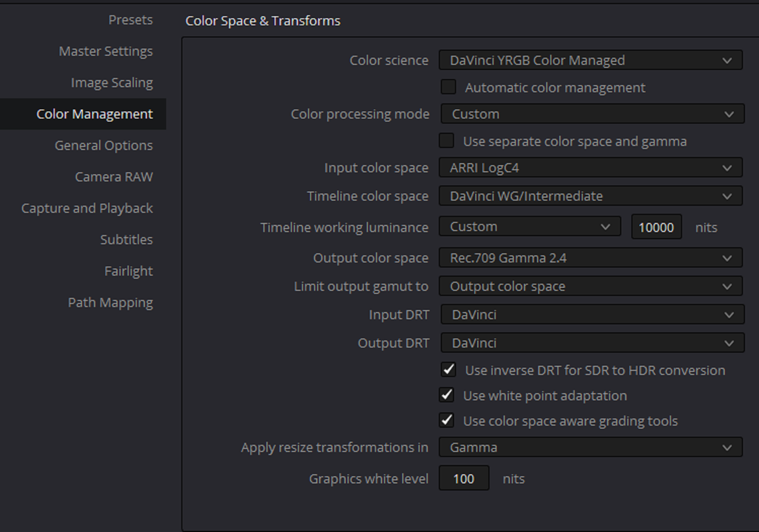Open the Output DRT dropdown
Viewport: 759px width, 532px height.
click(x=593, y=343)
